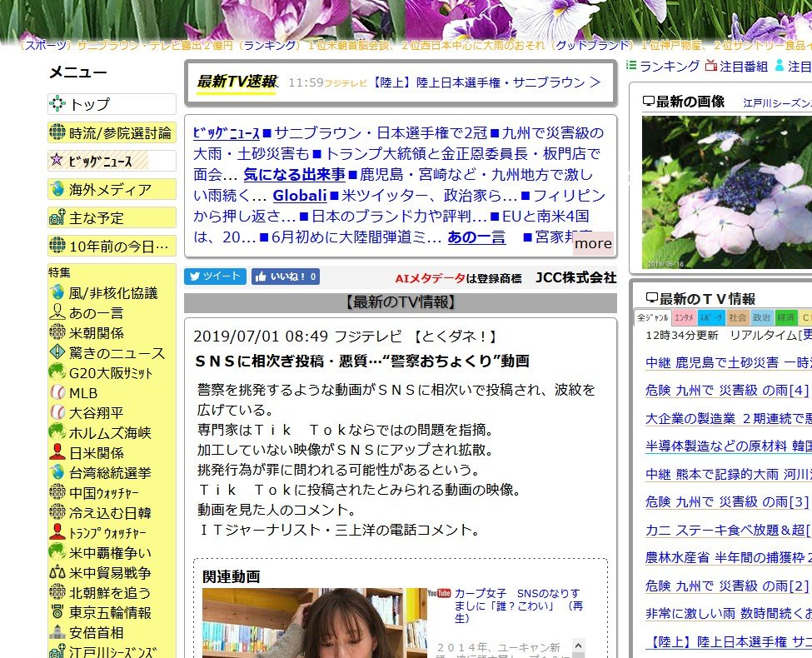Expand the big news box with more
The image size is (812, 658).
click(x=593, y=243)
